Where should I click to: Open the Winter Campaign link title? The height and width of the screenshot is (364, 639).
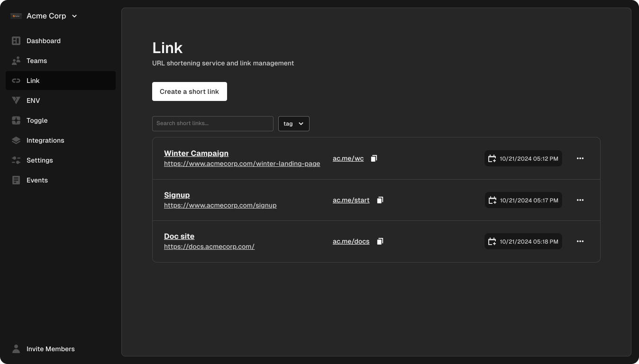click(x=196, y=153)
